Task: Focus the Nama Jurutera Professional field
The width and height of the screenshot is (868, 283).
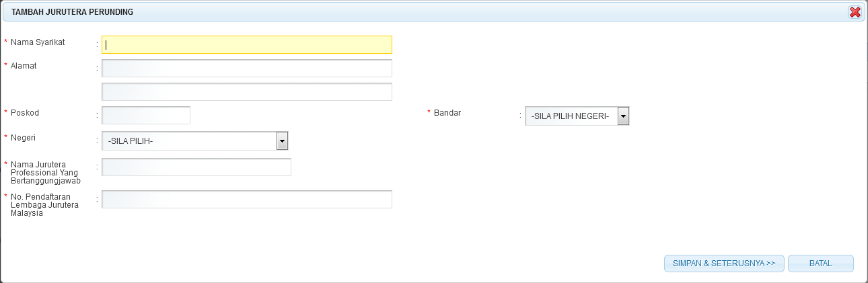Action: 196,167
